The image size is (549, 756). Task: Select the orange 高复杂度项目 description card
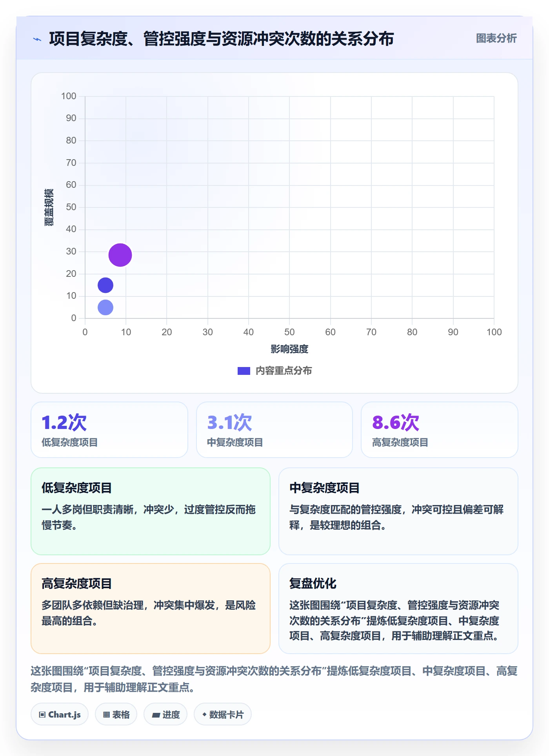click(x=151, y=609)
